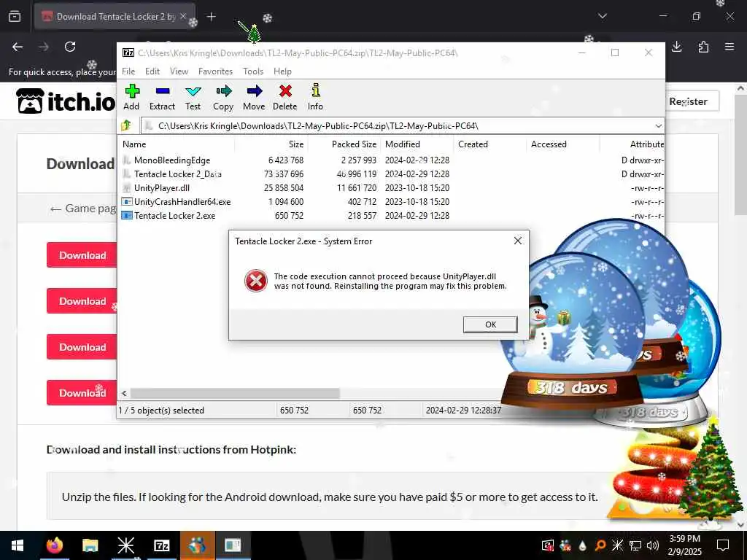Click the network icon in system tray
Image resolution: width=747 pixels, height=560 pixels.
[635, 545]
